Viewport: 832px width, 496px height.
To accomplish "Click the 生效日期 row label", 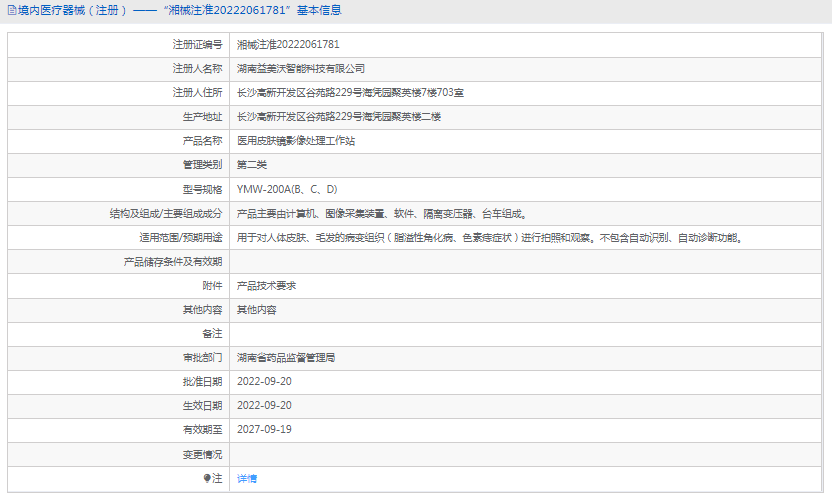I will click(203, 406).
